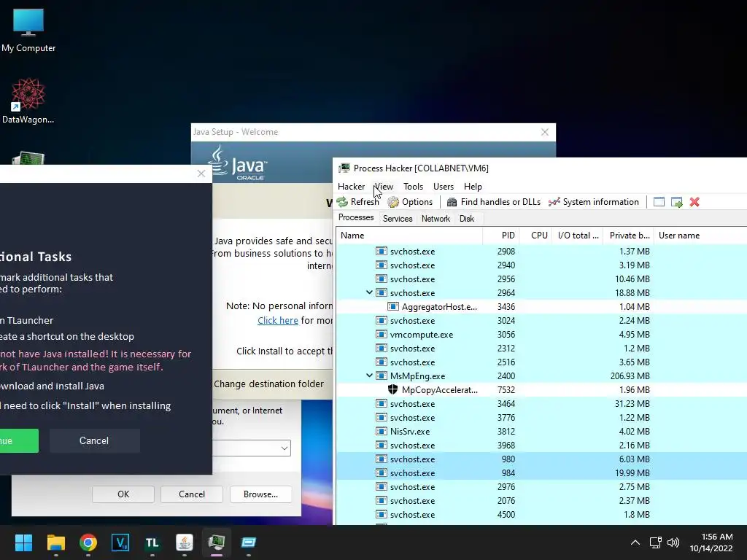Select svchost.exe with PID 984
Image resolution: width=747 pixels, height=560 pixels.
(x=541, y=472)
